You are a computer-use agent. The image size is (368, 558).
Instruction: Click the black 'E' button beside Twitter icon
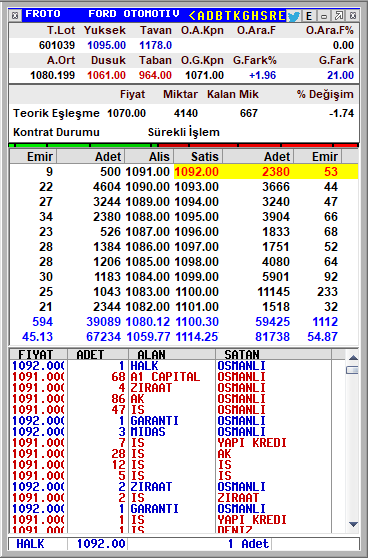tap(309, 16)
